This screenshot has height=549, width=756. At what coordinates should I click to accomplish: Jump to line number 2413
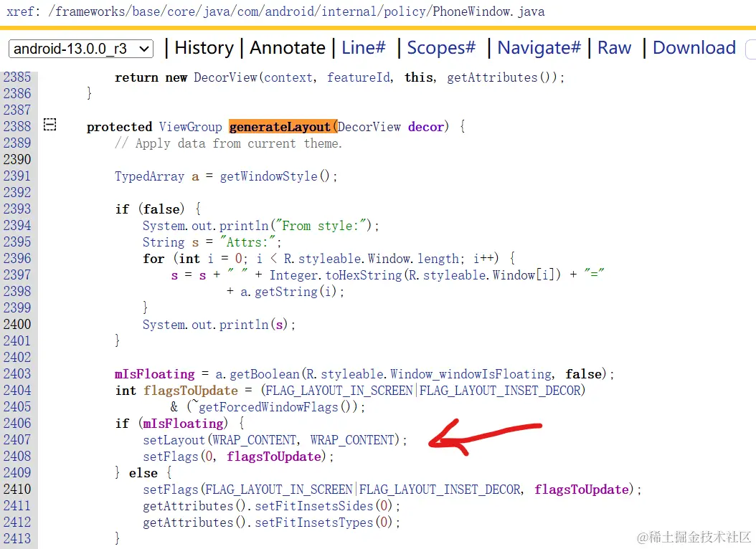coord(17,538)
